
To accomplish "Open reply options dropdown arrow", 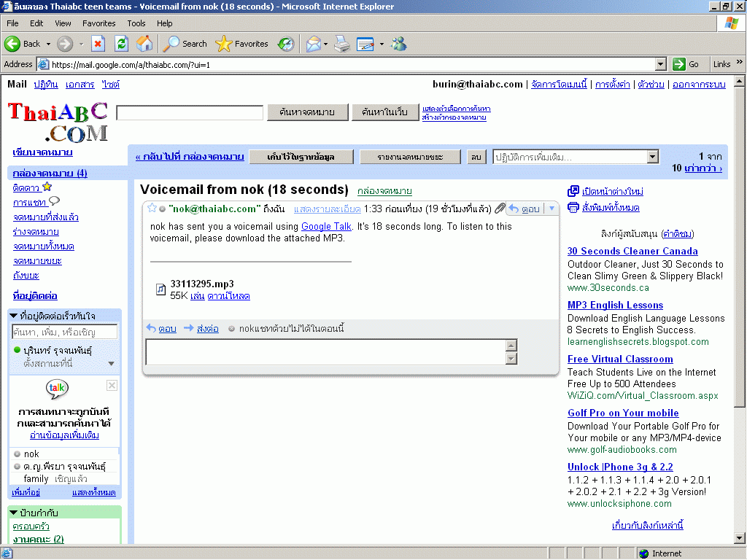I will tap(551, 209).
